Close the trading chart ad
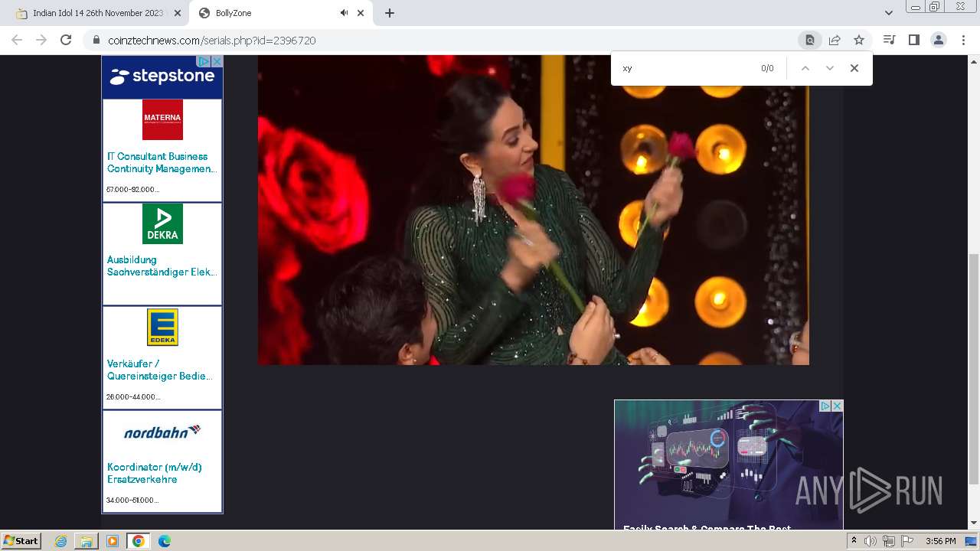The height and width of the screenshot is (551, 980). (x=838, y=406)
